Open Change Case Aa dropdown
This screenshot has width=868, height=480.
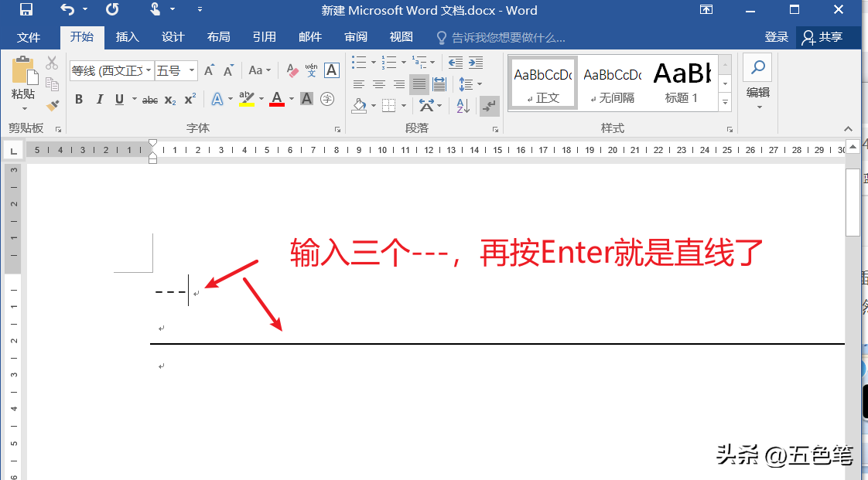click(x=259, y=70)
